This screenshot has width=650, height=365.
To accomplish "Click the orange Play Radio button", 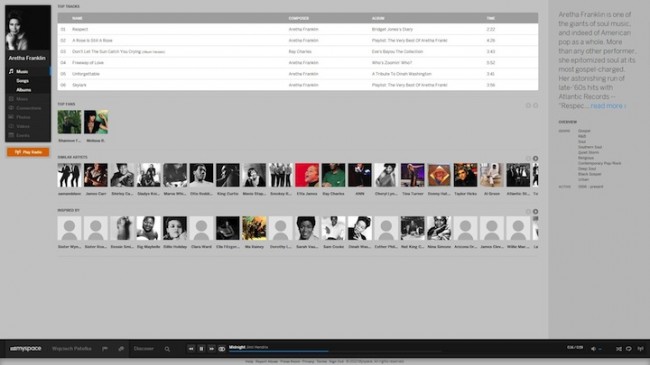I will click(28, 152).
